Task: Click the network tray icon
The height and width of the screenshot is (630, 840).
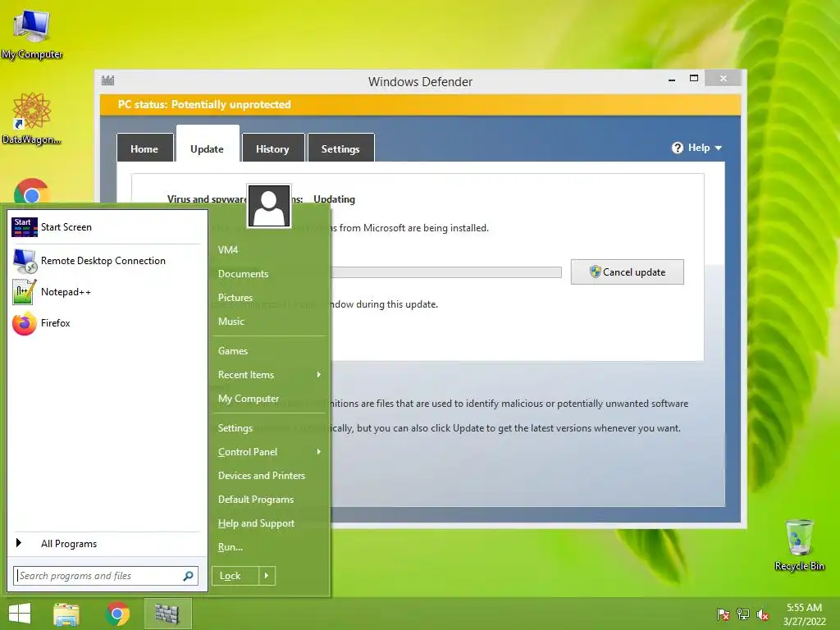Action: tap(743, 614)
